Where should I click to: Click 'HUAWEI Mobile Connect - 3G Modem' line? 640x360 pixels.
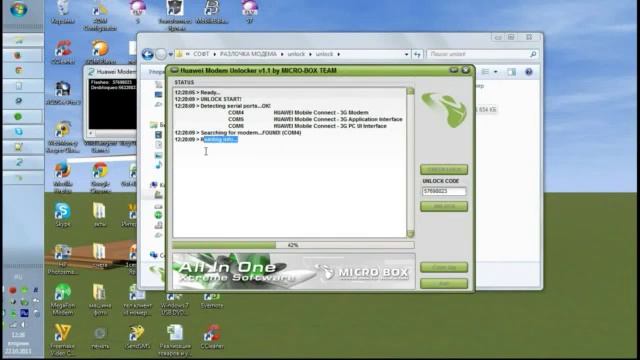(x=320, y=112)
